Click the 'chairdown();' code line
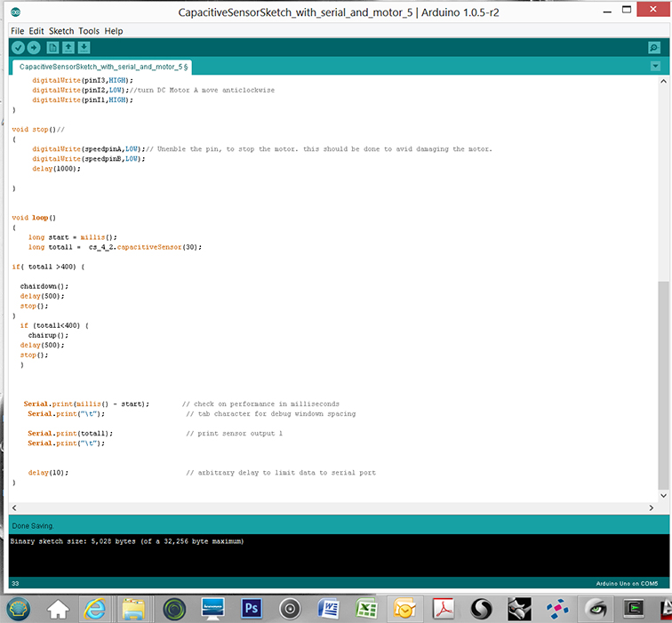The image size is (672, 623). tap(44, 286)
